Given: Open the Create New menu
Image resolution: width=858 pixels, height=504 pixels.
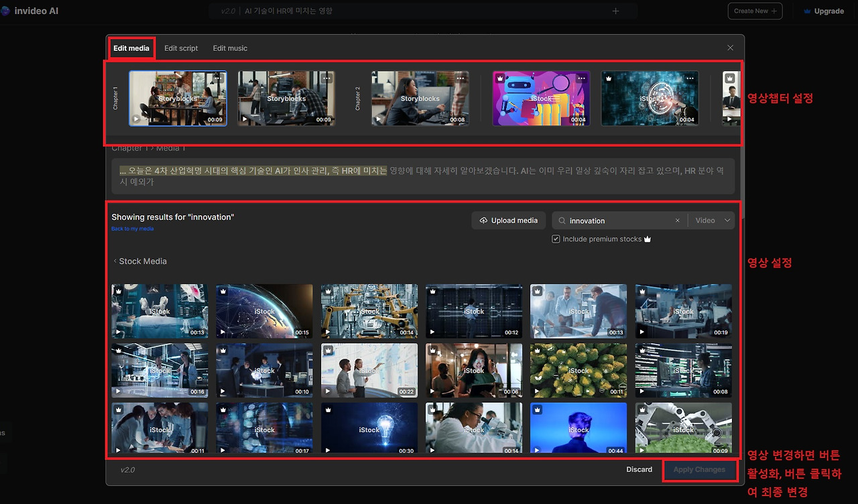Looking at the screenshot, I should pyautogui.click(x=755, y=11).
